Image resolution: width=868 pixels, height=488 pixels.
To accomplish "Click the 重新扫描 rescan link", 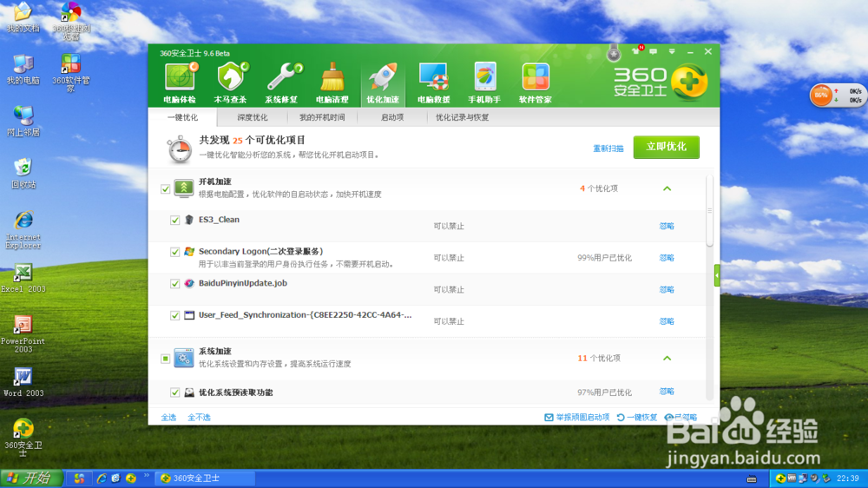I will [608, 148].
